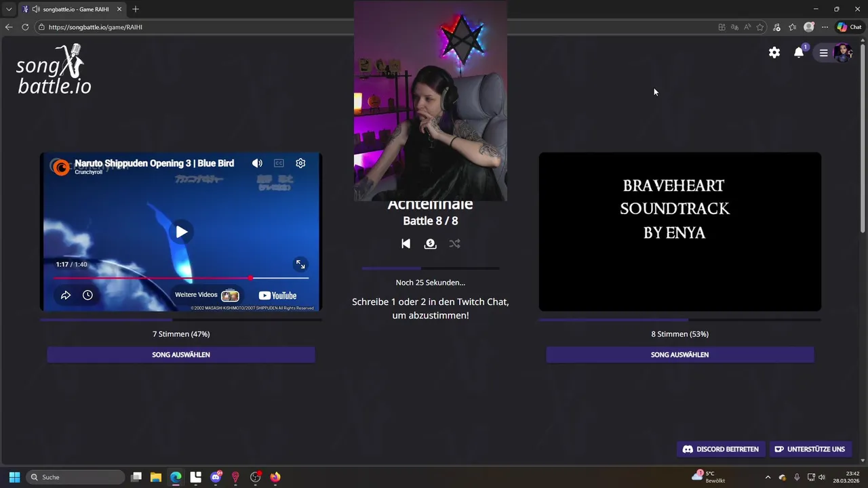The height and width of the screenshot is (488, 868).
Task: Open the Windows Start menu
Action: (x=14, y=477)
